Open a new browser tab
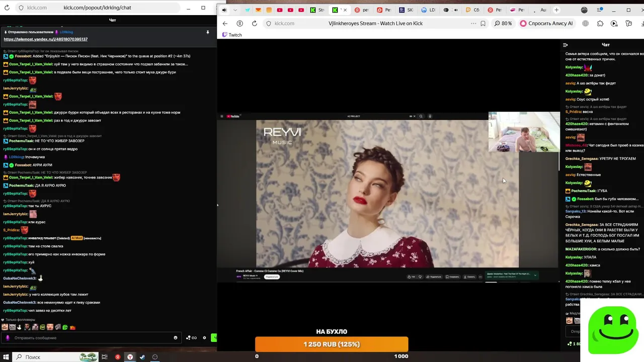 pos(556,10)
